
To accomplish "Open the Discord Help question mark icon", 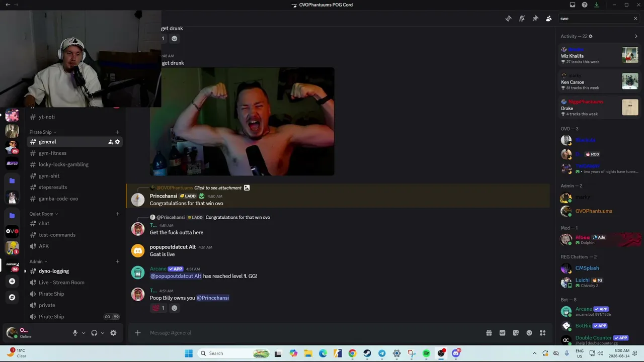I will point(585,5).
